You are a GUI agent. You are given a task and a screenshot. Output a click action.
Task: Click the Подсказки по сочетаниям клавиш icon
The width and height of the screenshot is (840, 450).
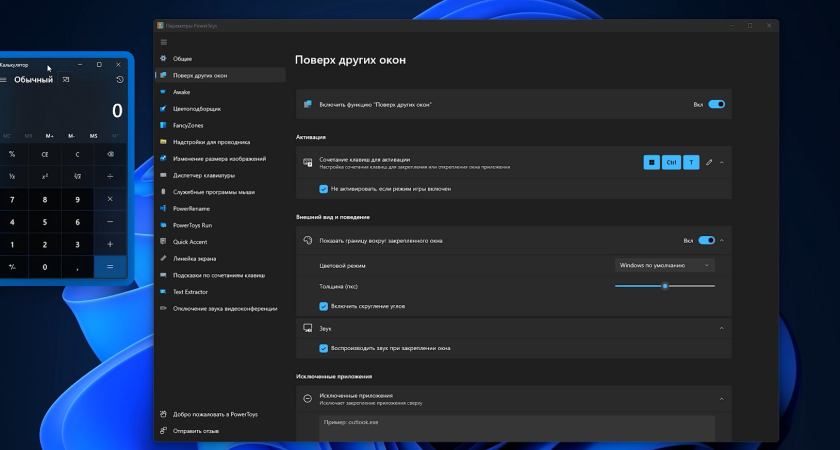163,275
